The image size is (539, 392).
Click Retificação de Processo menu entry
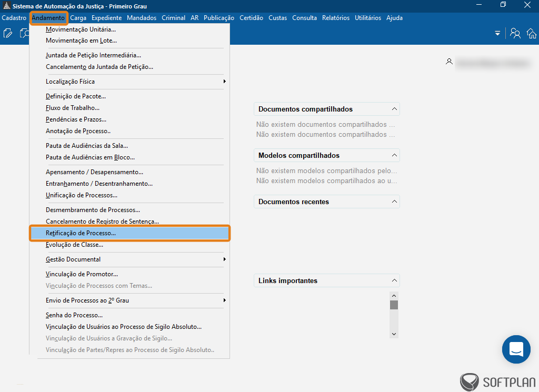coord(130,233)
